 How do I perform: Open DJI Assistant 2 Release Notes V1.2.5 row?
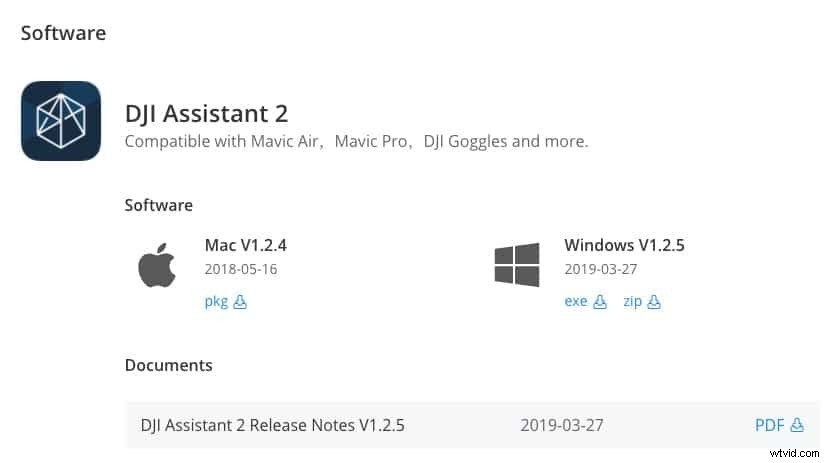272,425
